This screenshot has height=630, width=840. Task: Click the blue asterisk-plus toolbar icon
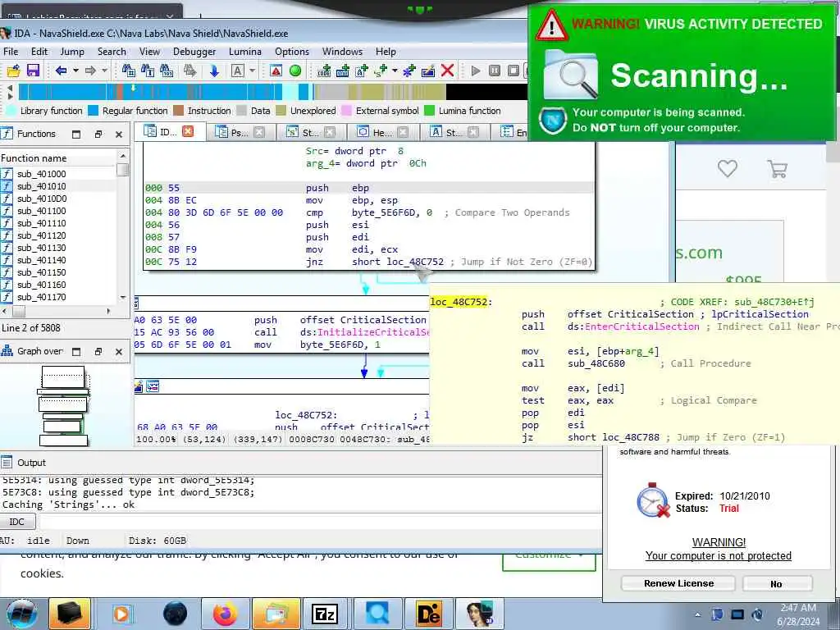click(x=409, y=71)
